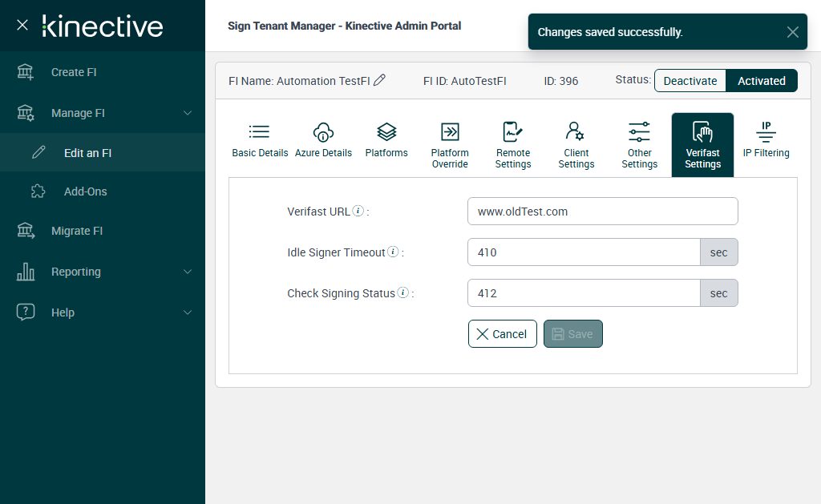Set status to Activated
Viewport: 821px width, 504px height.
click(762, 81)
